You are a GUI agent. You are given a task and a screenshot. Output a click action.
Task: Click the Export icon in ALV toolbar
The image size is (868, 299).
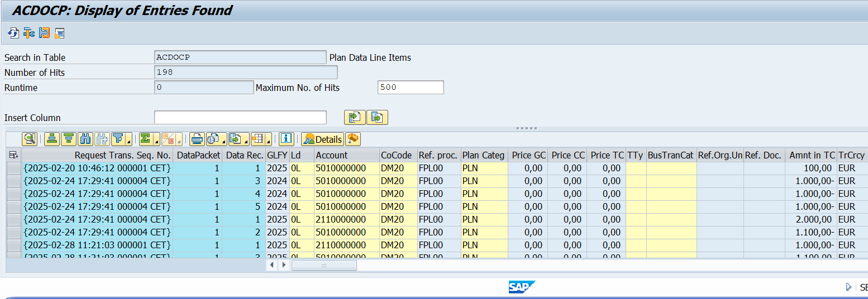236,139
